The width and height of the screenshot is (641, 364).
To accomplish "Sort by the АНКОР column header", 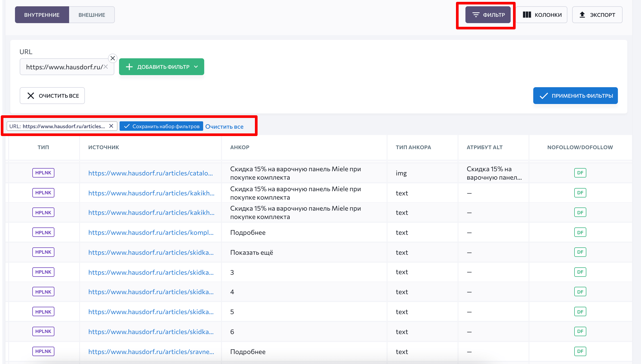I will click(x=240, y=147).
